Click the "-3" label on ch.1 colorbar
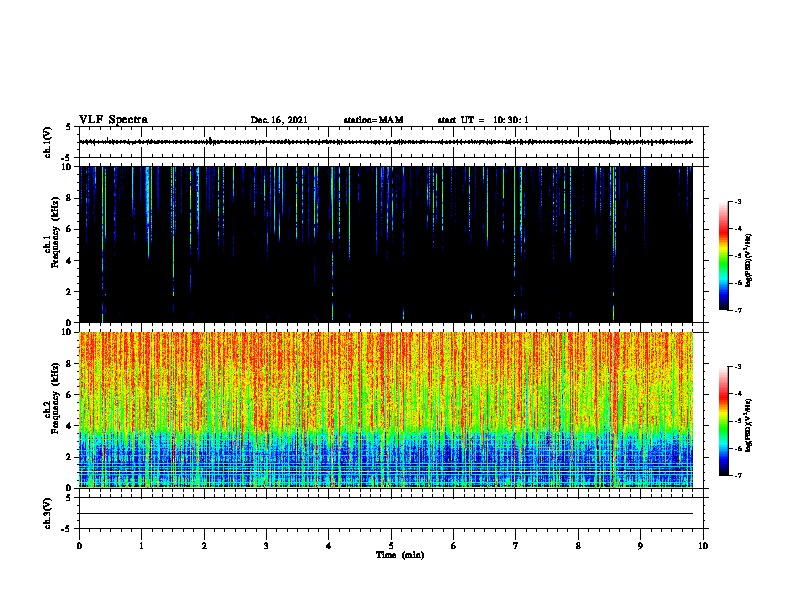This screenshot has height=612, width=792. (x=737, y=202)
